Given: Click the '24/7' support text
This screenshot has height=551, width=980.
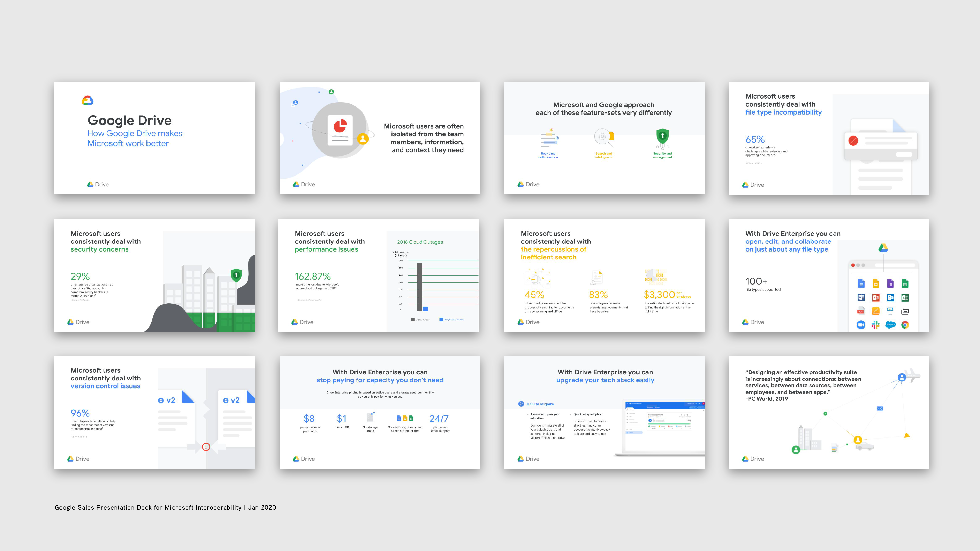Looking at the screenshot, I should pyautogui.click(x=439, y=419).
